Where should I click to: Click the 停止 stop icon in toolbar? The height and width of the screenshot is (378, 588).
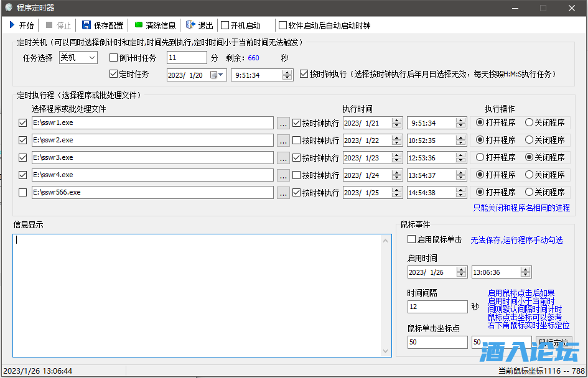49,25
